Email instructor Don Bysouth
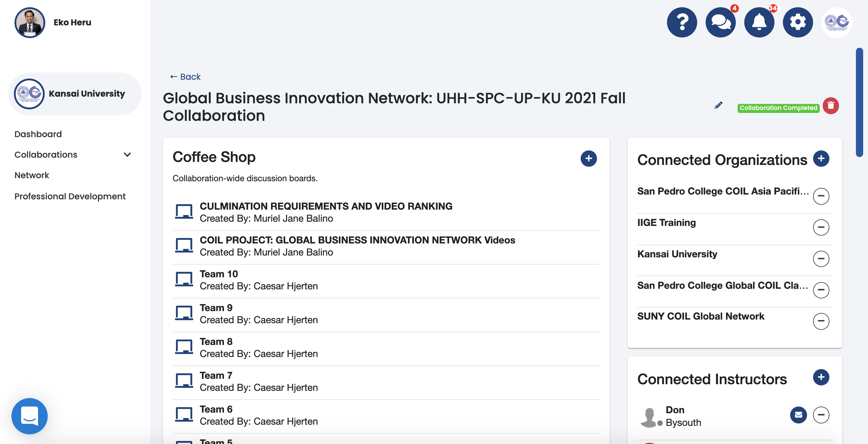 pyautogui.click(x=798, y=415)
